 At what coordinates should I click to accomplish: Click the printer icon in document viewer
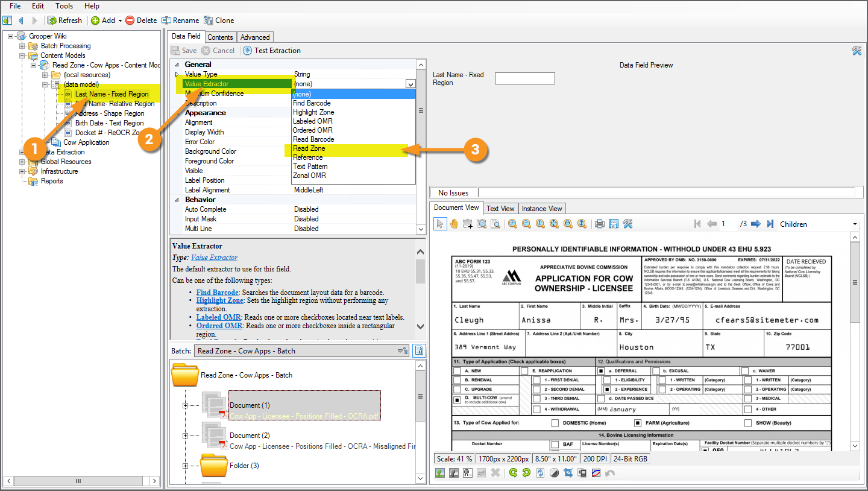(x=600, y=224)
